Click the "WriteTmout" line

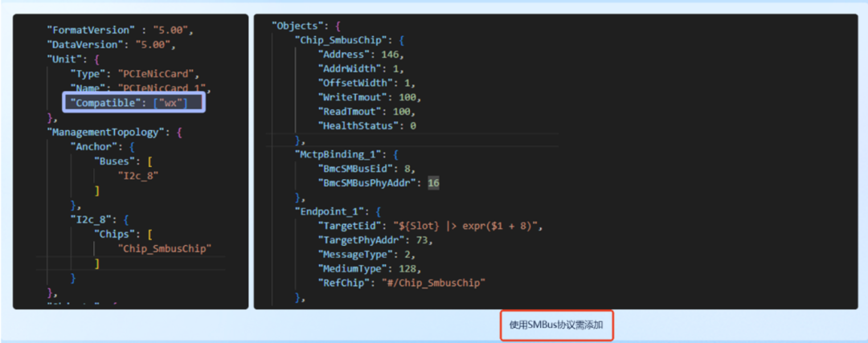[x=369, y=97]
